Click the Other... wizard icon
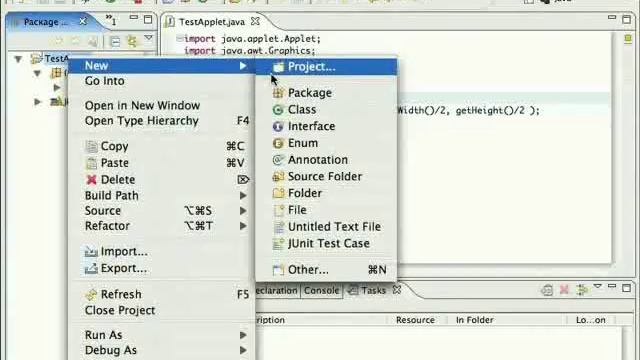 pyautogui.click(x=278, y=269)
